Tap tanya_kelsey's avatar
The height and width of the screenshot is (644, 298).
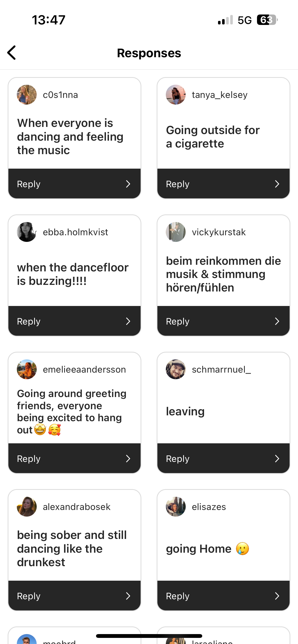click(176, 95)
